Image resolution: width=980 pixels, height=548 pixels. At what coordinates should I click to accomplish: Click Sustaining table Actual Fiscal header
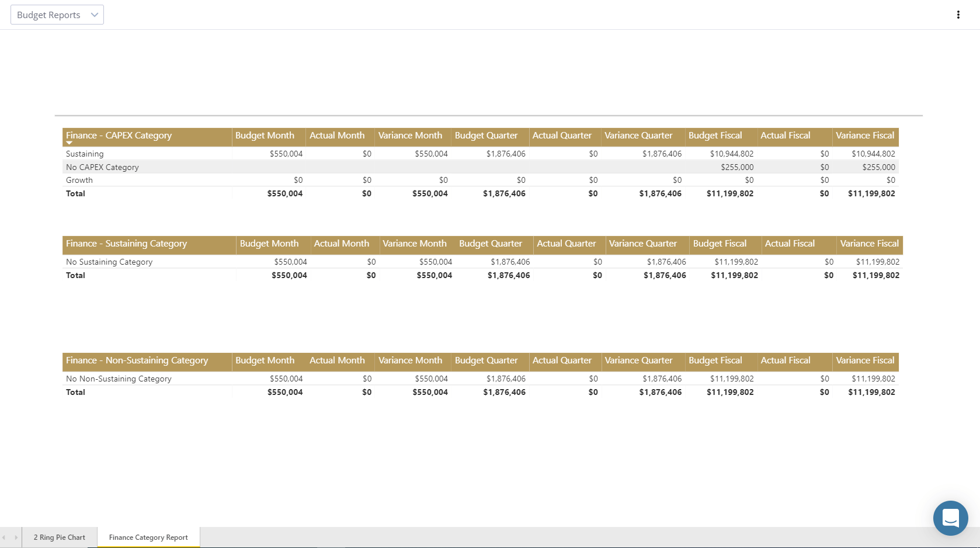point(790,244)
